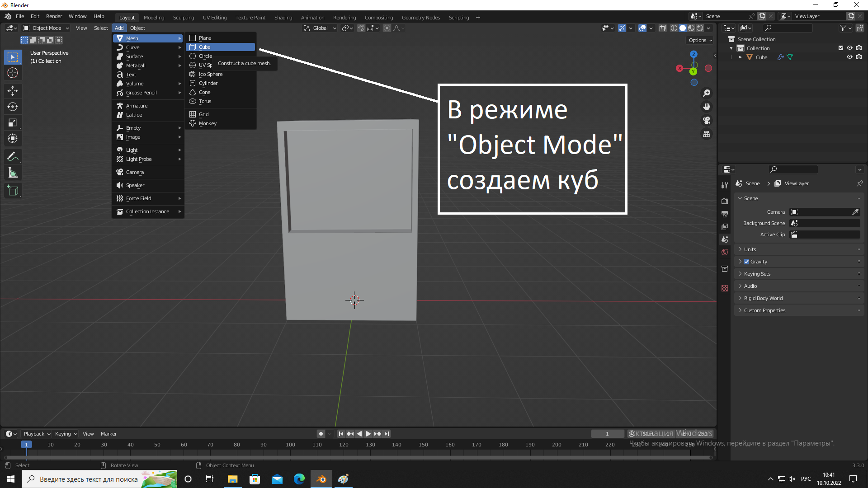Open the Output properties tab
This screenshot has height=488, width=868.
725,214
